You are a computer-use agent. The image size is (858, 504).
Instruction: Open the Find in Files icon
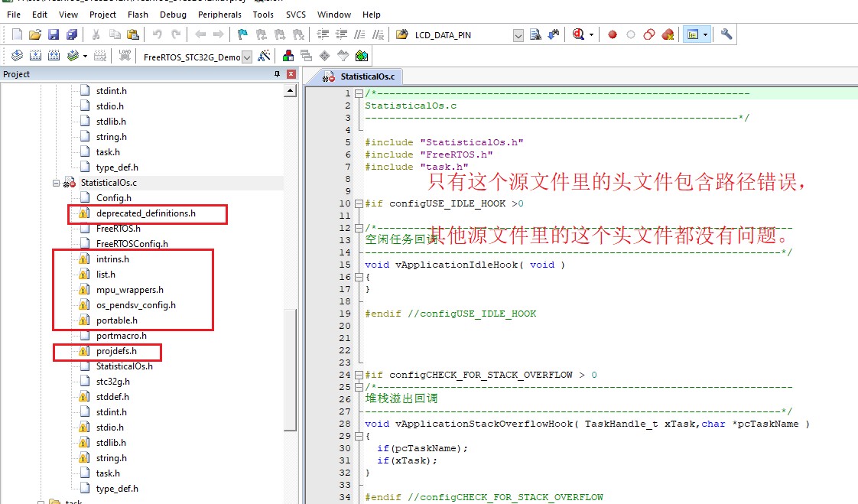point(401,34)
